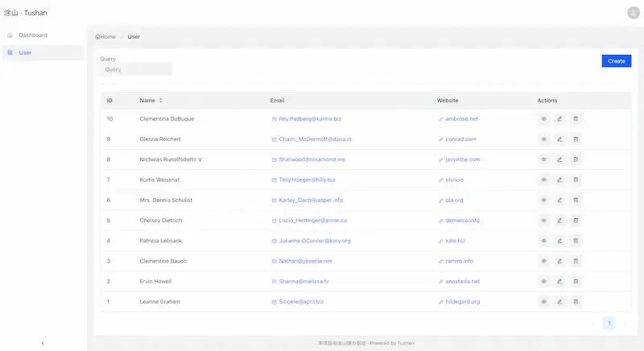
Task: Edit the Glenna Reichert row
Action: [x=559, y=139]
